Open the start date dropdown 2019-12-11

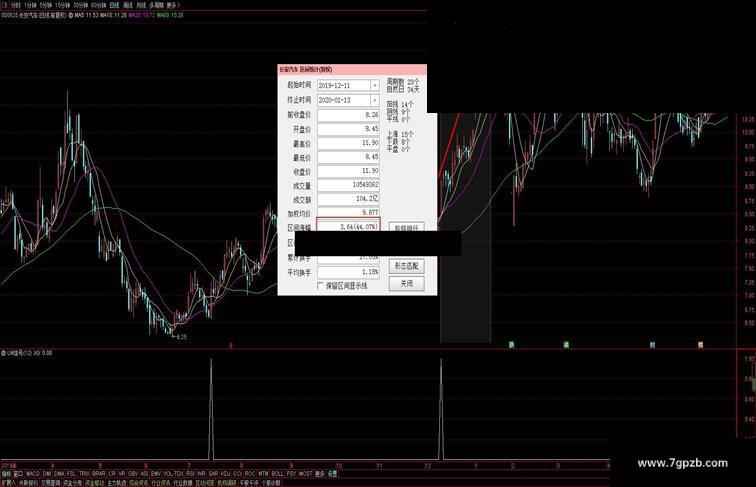pos(374,85)
